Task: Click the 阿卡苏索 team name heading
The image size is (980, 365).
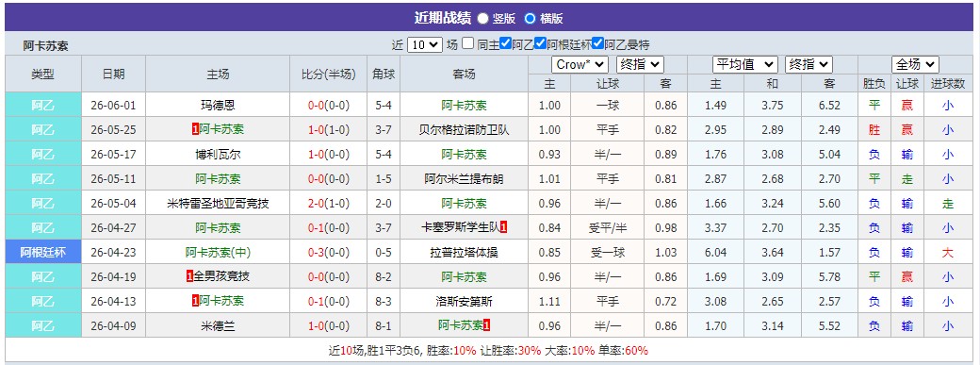Action: (x=45, y=45)
